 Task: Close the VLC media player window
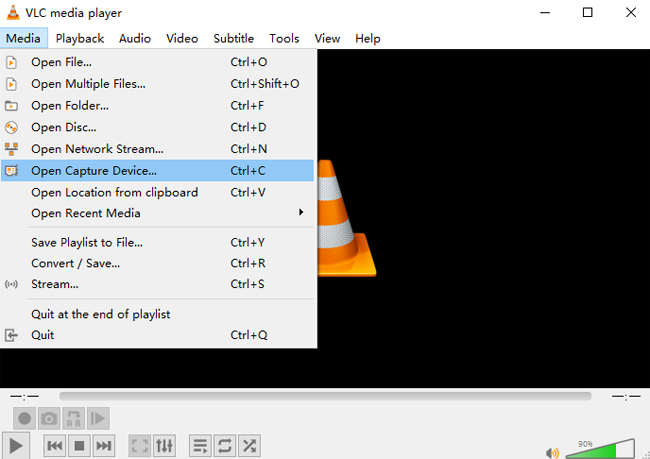pos(631,12)
